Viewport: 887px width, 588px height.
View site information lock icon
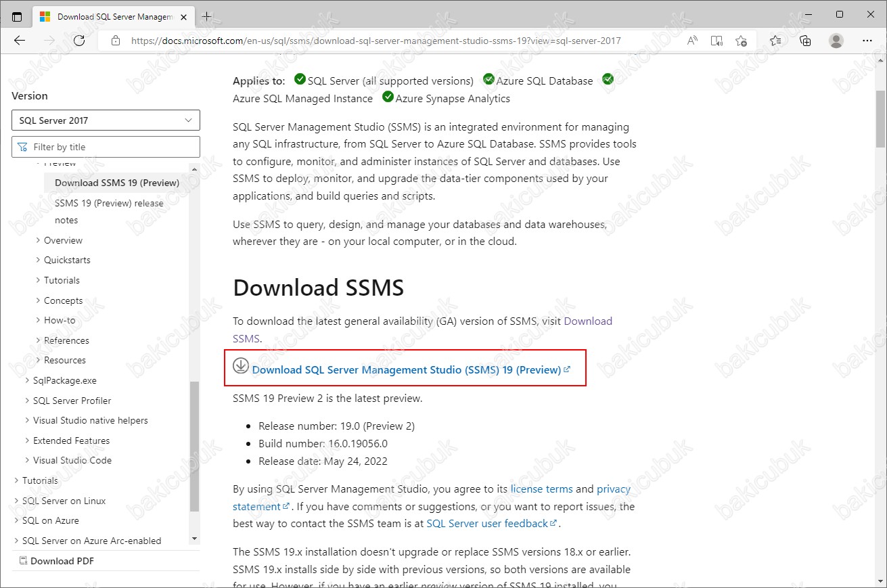pyautogui.click(x=116, y=41)
